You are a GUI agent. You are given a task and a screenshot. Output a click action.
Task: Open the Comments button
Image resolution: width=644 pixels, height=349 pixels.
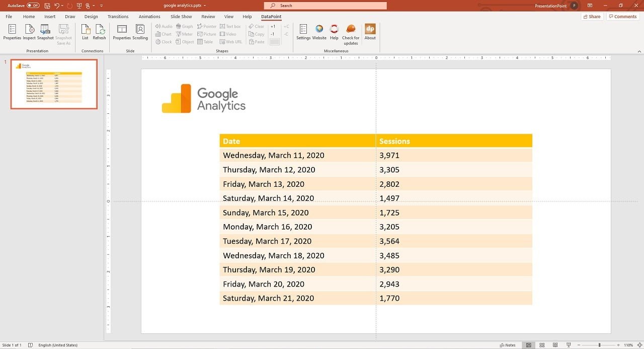pyautogui.click(x=622, y=17)
